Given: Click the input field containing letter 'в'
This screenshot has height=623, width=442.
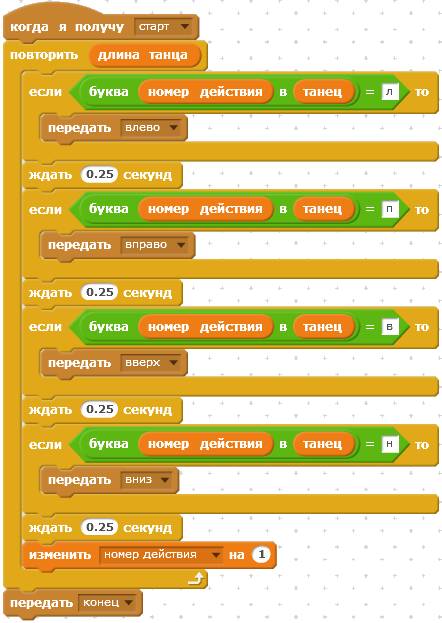Looking at the screenshot, I should (x=390, y=327).
